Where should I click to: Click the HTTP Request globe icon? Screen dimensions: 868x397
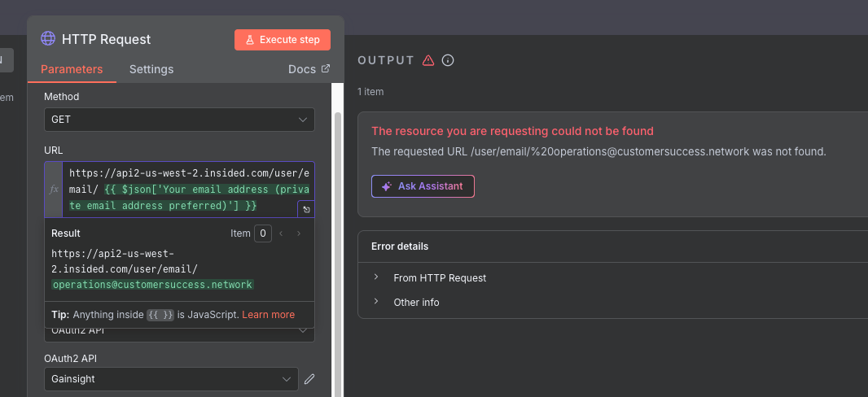[x=48, y=39]
